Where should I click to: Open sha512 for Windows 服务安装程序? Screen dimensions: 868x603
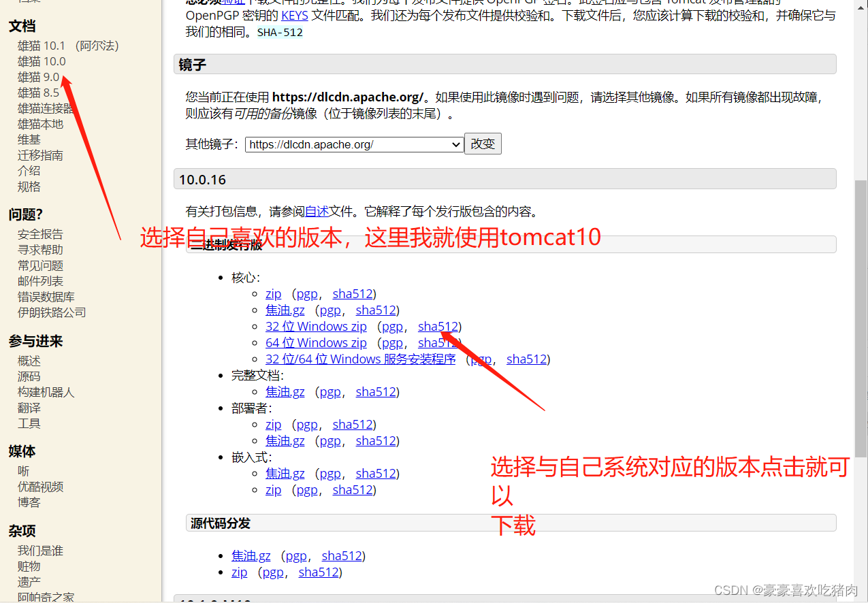526,359
